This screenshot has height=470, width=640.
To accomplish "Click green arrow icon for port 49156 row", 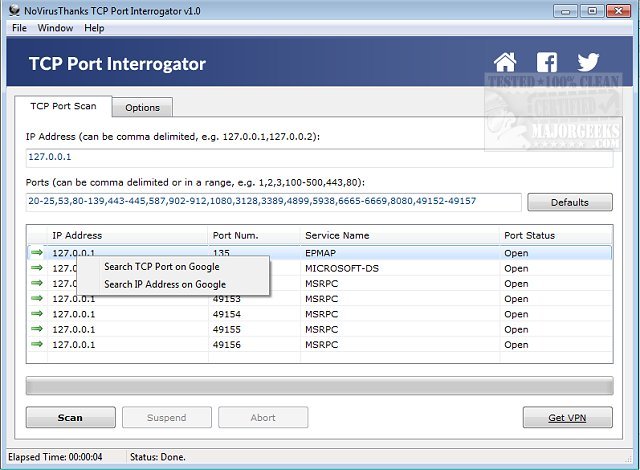I will (37, 344).
